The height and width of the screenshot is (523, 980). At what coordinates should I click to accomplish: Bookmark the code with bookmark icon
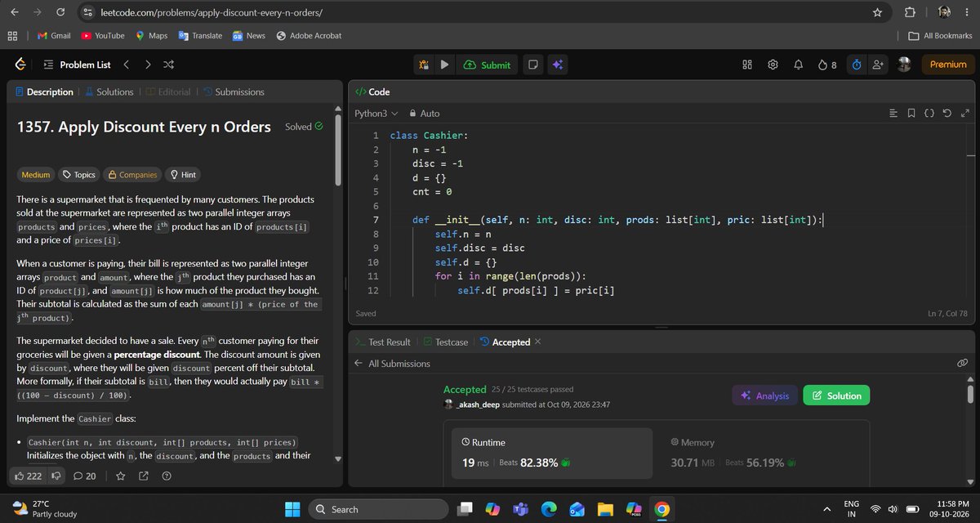point(911,114)
